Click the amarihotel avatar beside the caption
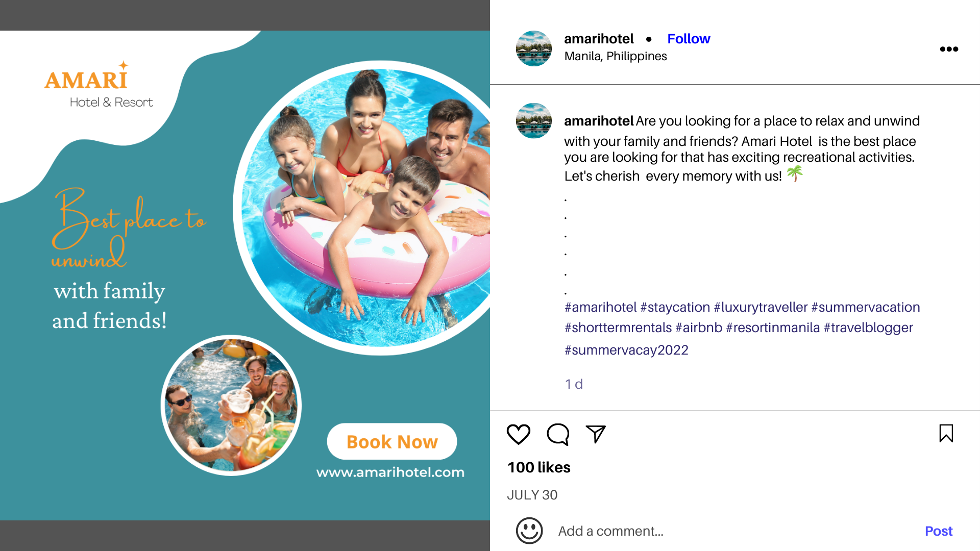Screen dimensions: 980x551 click(x=534, y=121)
